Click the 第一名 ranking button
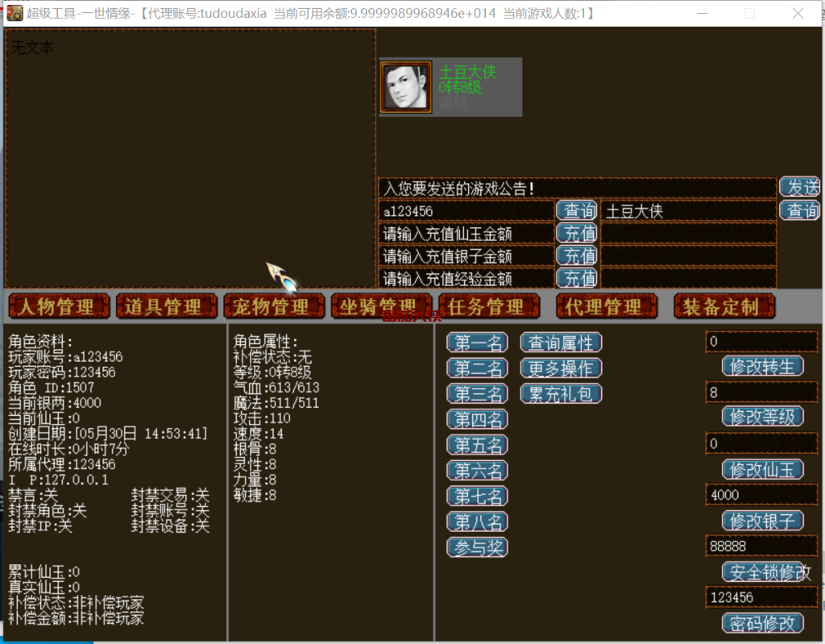825x644 pixels. click(477, 343)
